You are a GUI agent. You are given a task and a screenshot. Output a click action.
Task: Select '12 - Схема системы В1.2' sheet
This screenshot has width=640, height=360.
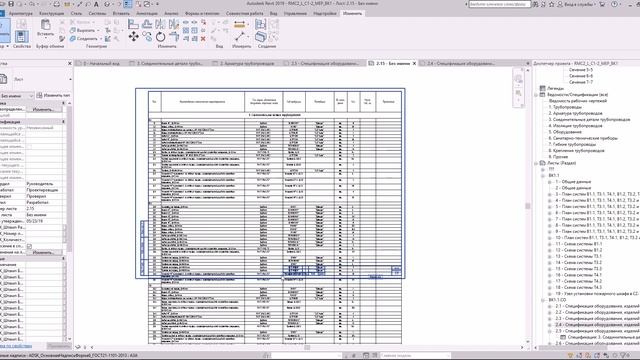579,250
